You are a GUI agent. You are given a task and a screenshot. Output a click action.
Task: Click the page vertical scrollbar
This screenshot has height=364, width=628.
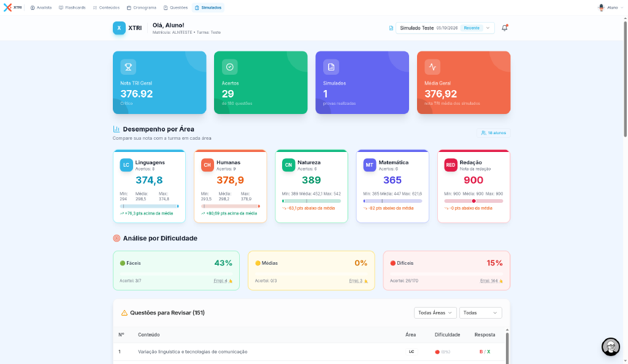(x=626, y=80)
